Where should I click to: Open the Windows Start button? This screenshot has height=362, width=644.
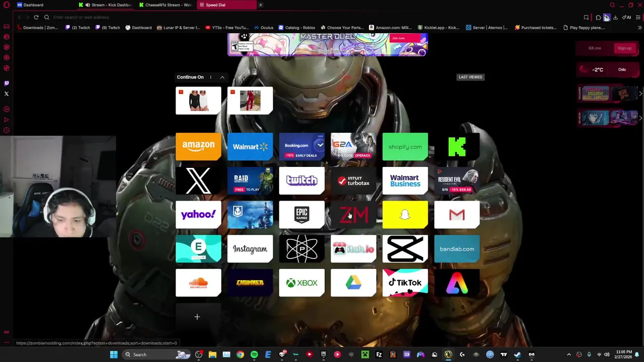[114, 354]
